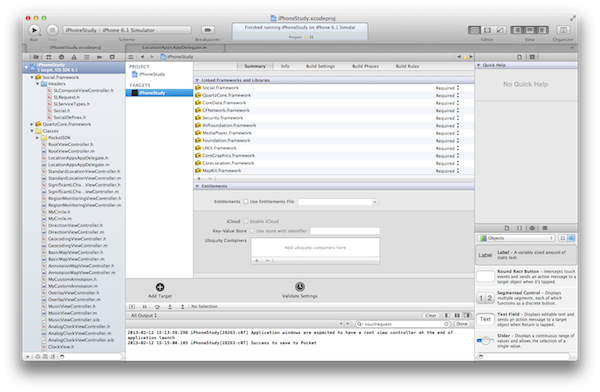Open the Build Rules tab

coord(407,66)
